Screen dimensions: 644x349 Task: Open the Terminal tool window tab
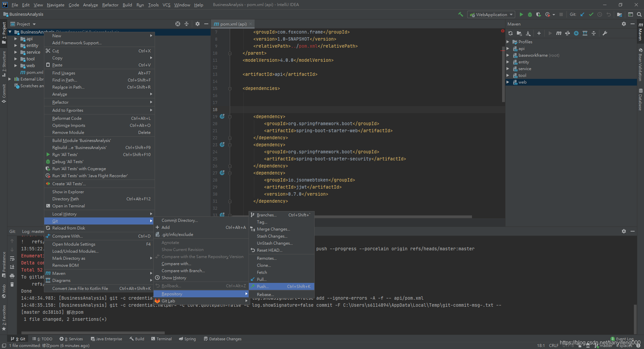161,339
